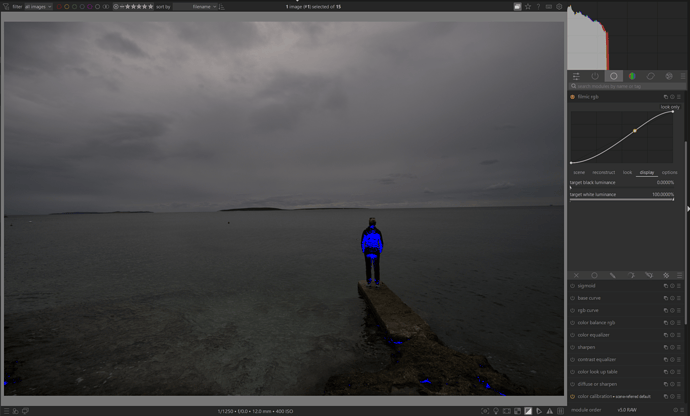Image resolution: width=690 pixels, height=416 pixels.
Task: Switch to the filmic options tab
Action: pos(669,173)
